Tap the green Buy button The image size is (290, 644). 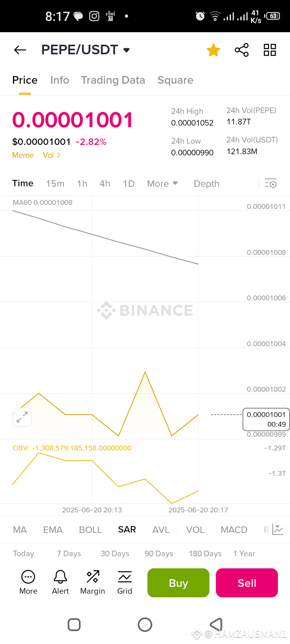[178, 583]
